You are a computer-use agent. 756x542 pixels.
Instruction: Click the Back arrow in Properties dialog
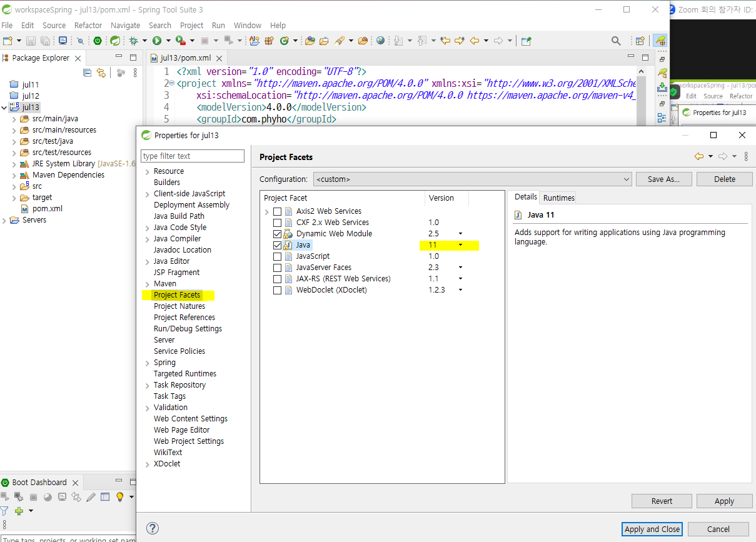point(699,156)
